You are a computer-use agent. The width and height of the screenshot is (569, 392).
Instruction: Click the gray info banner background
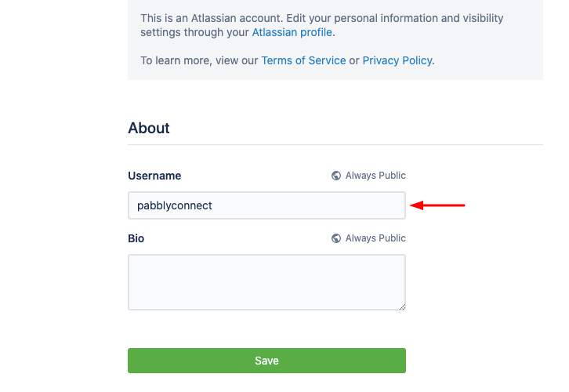pos(486,47)
